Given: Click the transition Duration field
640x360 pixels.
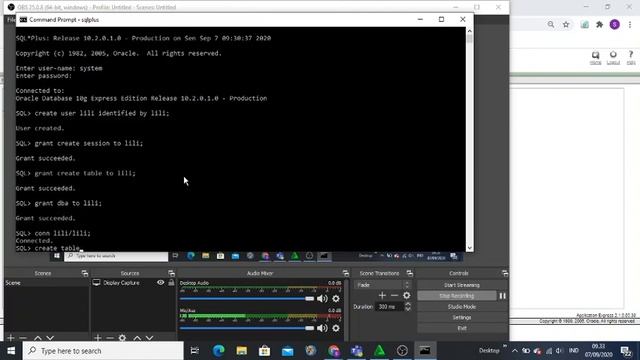Looking at the screenshot, I should 390,307.
